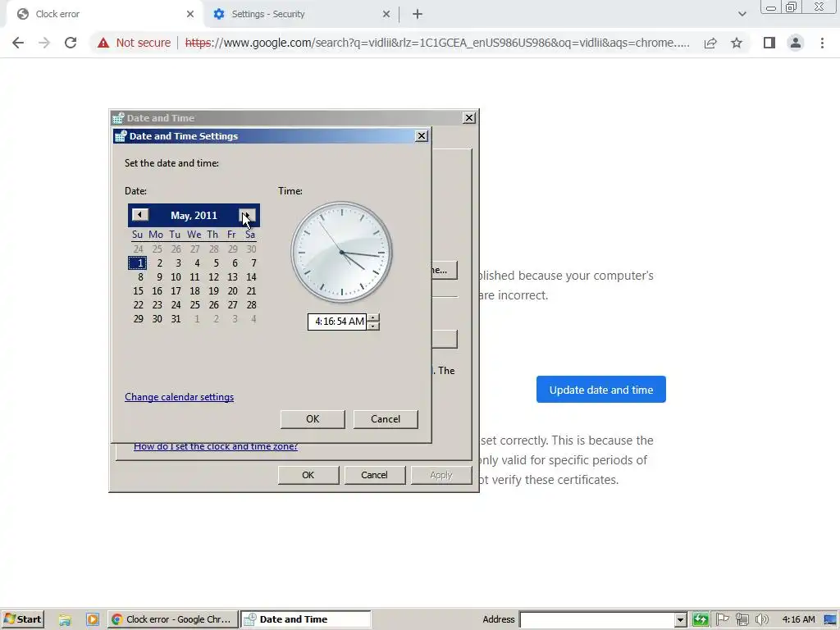The image size is (840, 630).
Task: Decrease time with the down spinner arrow
Action: pyautogui.click(x=373, y=326)
